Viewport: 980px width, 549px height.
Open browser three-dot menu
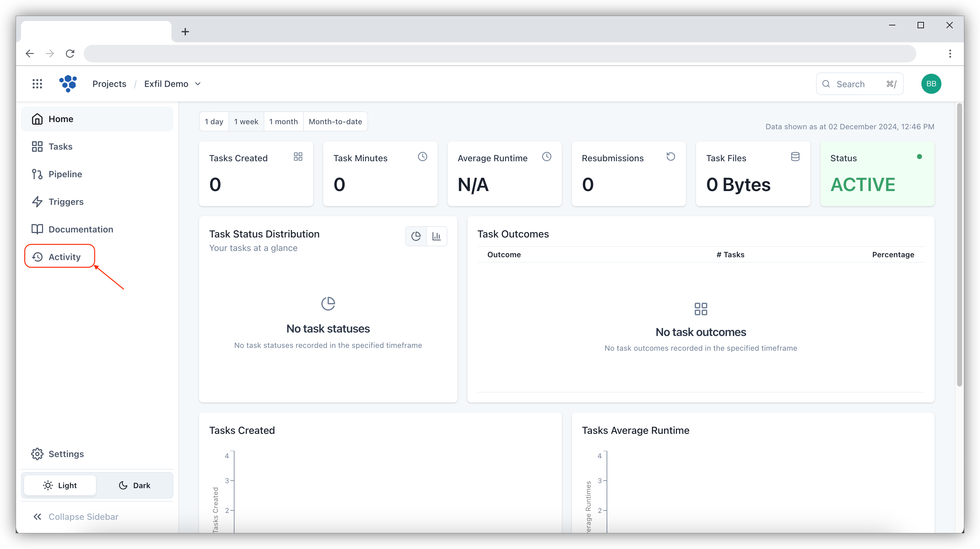point(950,54)
